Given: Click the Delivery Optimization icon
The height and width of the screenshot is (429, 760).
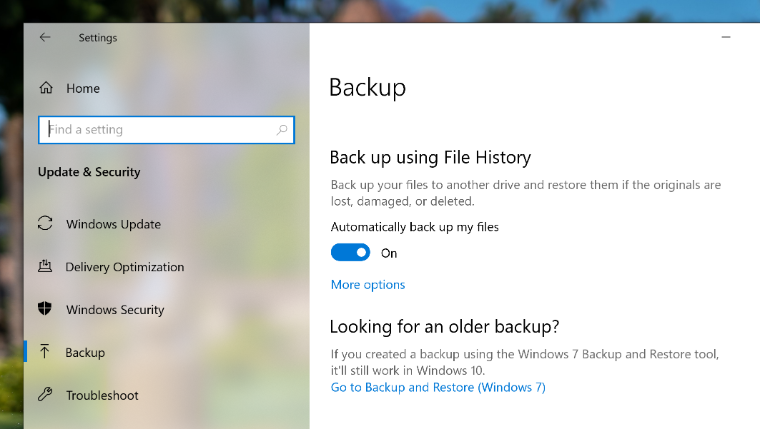Looking at the screenshot, I should [45, 266].
